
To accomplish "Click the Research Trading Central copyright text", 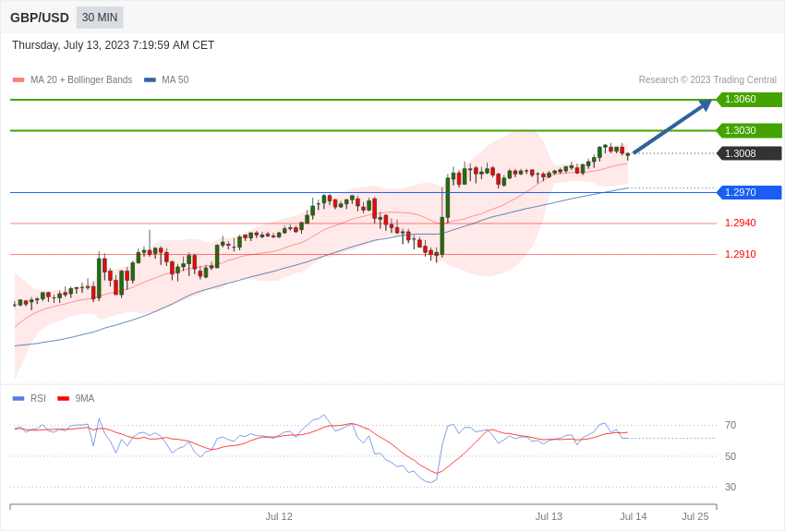I will point(707,80).
